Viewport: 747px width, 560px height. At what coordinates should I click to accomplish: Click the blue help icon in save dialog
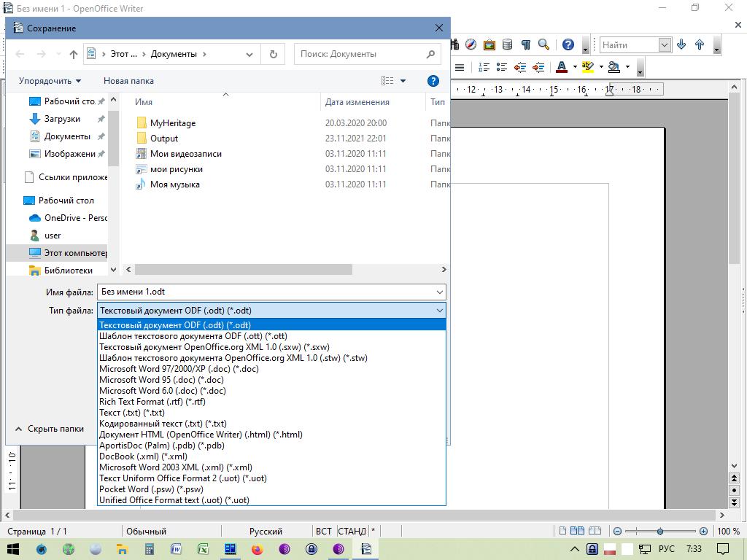coord(433,81)
